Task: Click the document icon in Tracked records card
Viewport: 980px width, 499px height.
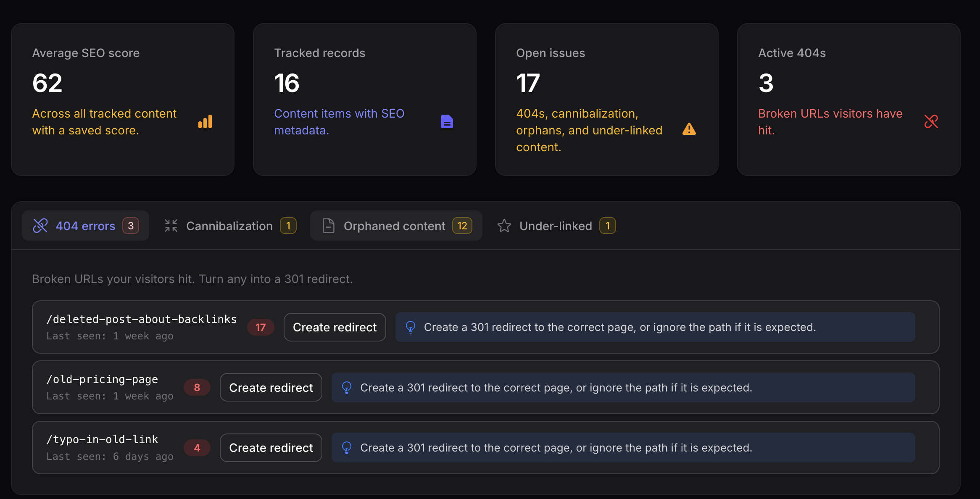Action: [x=447, y=122]
